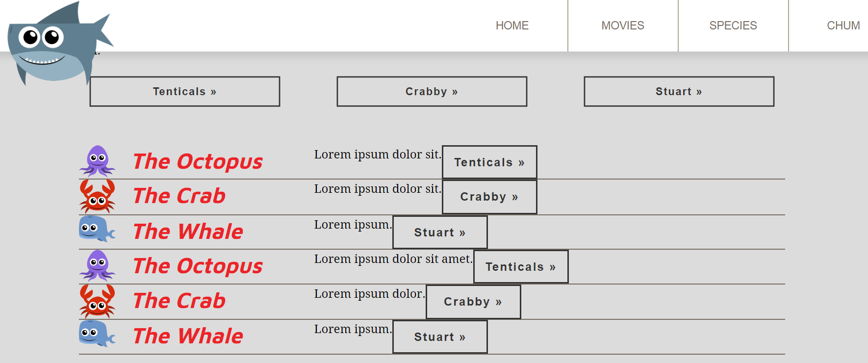Click the octopus icon in the second Octopus row
The height and width of the screenshot is (363, 868).
(98, 265)
